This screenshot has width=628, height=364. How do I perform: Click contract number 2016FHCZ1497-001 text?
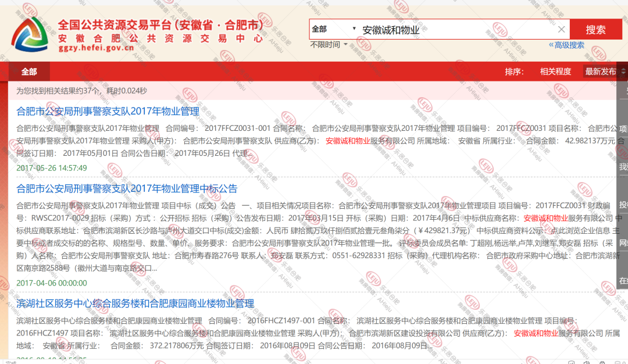tap(281, 321)
